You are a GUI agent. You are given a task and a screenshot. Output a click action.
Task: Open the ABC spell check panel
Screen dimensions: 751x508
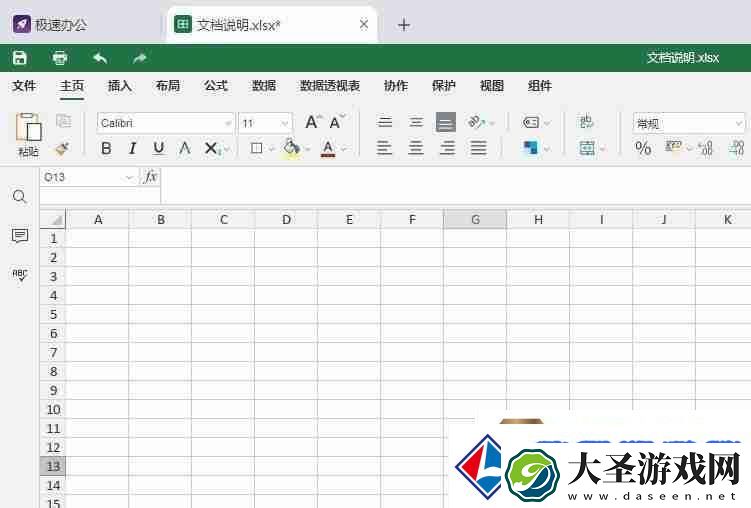pyautogui.click(x=20, y=274)
